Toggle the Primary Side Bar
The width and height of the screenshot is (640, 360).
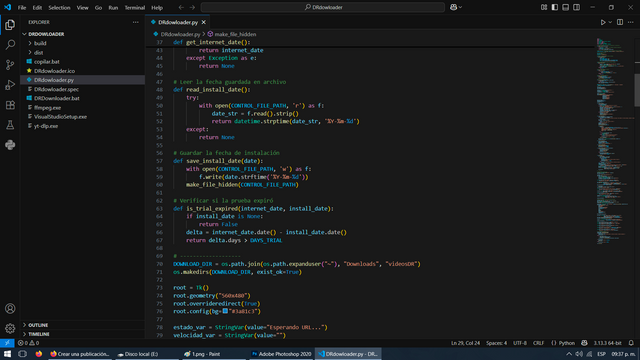pyautogui.click(x=555, y=7)
